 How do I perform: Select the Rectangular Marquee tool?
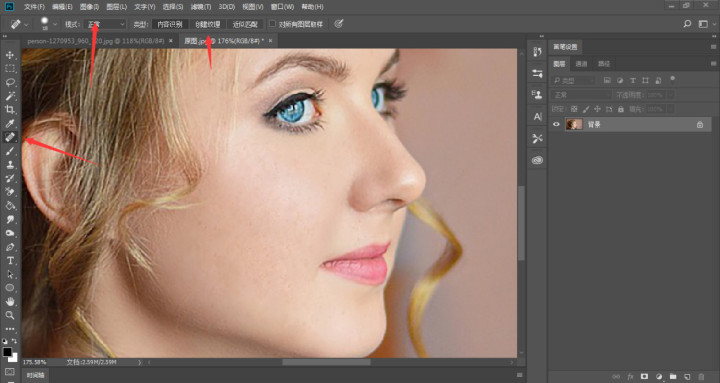pos(10,69)
